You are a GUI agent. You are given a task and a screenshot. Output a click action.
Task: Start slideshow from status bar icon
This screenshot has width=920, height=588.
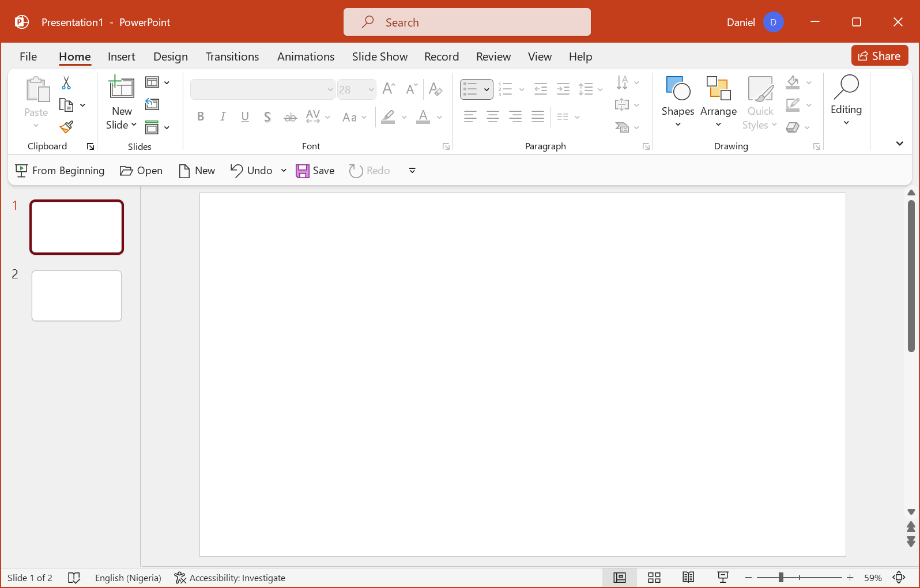tap(723, 578)
